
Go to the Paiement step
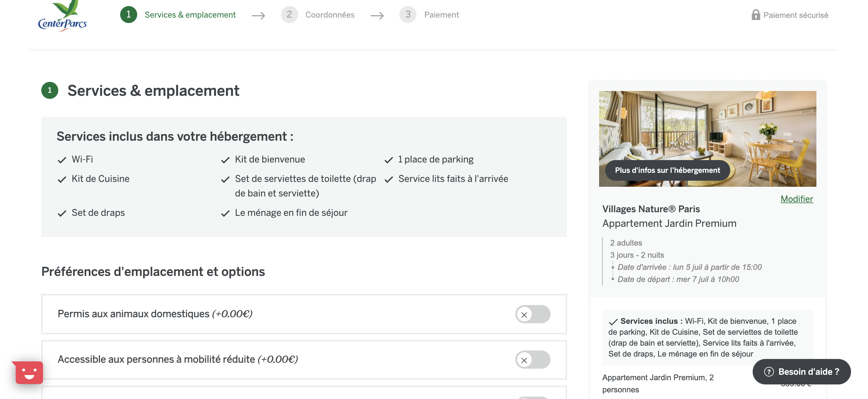[441, 15]
